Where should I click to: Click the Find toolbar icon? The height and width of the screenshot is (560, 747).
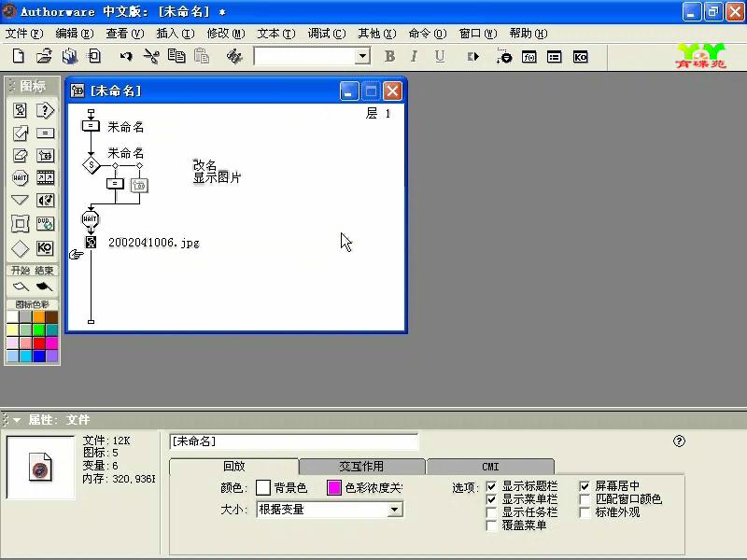coord(234,56)
